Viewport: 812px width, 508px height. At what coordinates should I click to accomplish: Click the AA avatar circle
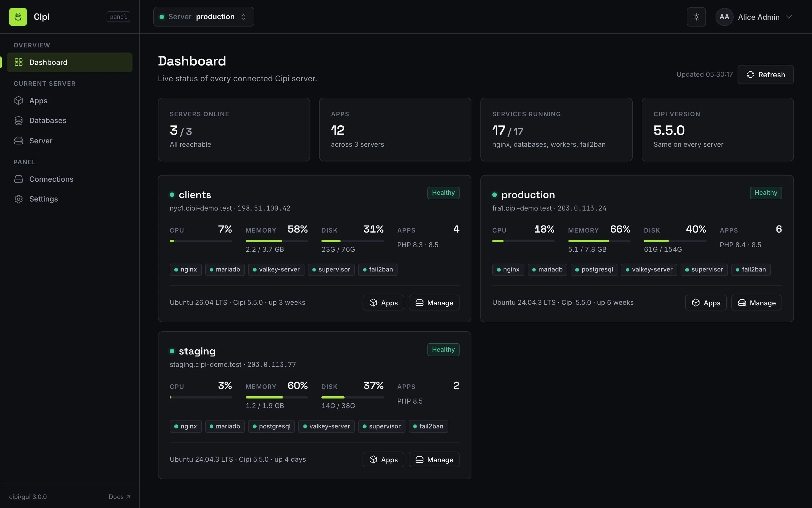(x=724, y=17)
